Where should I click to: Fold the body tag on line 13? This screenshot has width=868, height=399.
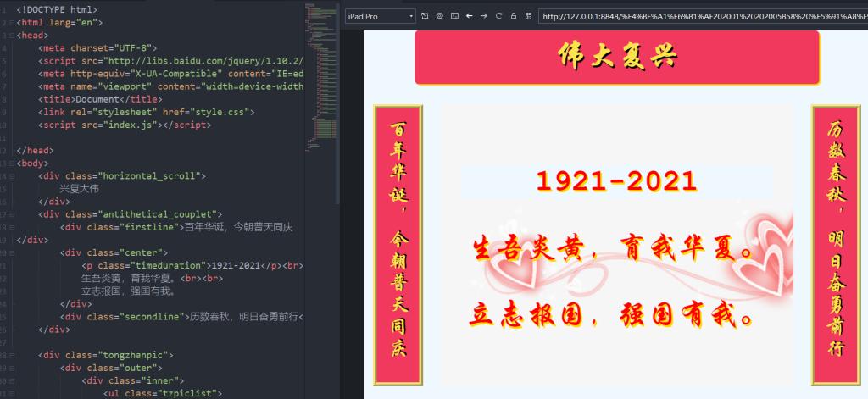pos(11,163)
